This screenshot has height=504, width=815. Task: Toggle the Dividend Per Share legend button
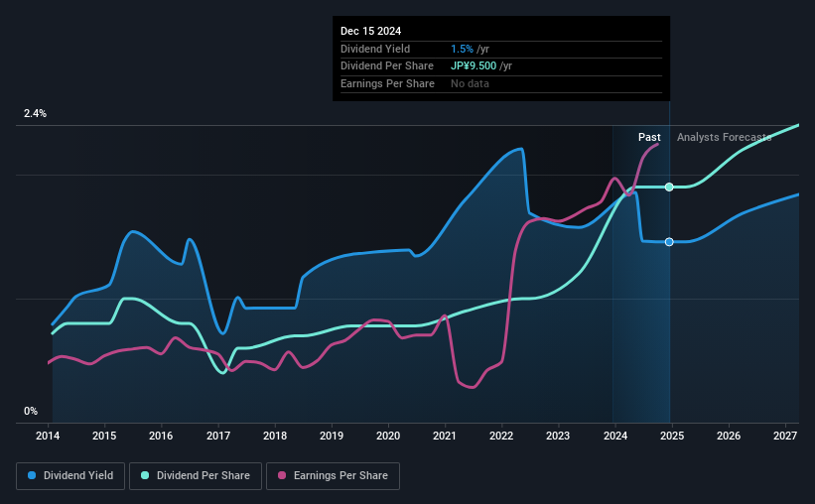pos(196,476)
